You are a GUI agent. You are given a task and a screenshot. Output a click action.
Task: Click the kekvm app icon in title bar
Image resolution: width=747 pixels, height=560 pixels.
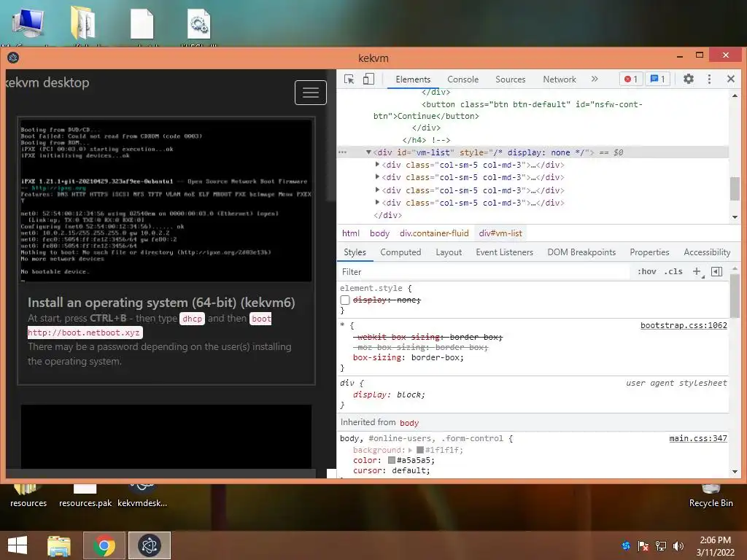[13, 58]
